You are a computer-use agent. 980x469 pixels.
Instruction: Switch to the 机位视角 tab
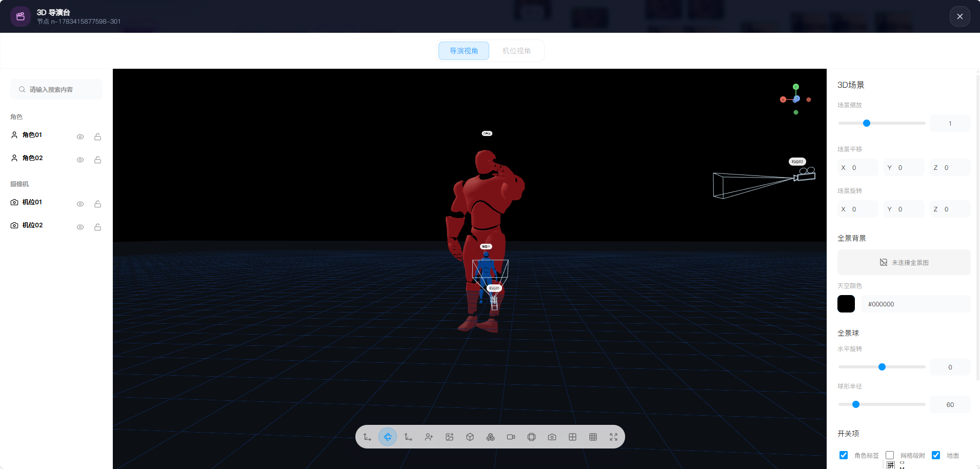[x=516, y=51]
